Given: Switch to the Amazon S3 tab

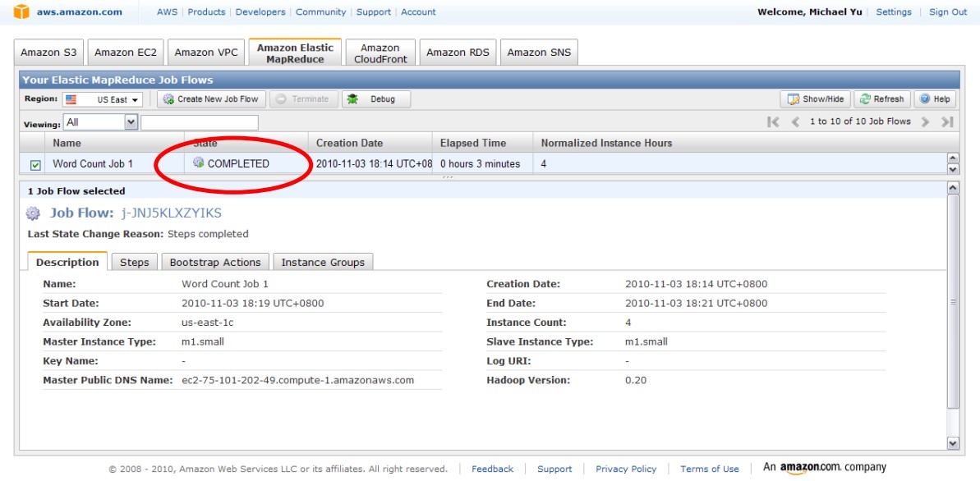Looking at the screenshot, I should (x=48, y=53).
